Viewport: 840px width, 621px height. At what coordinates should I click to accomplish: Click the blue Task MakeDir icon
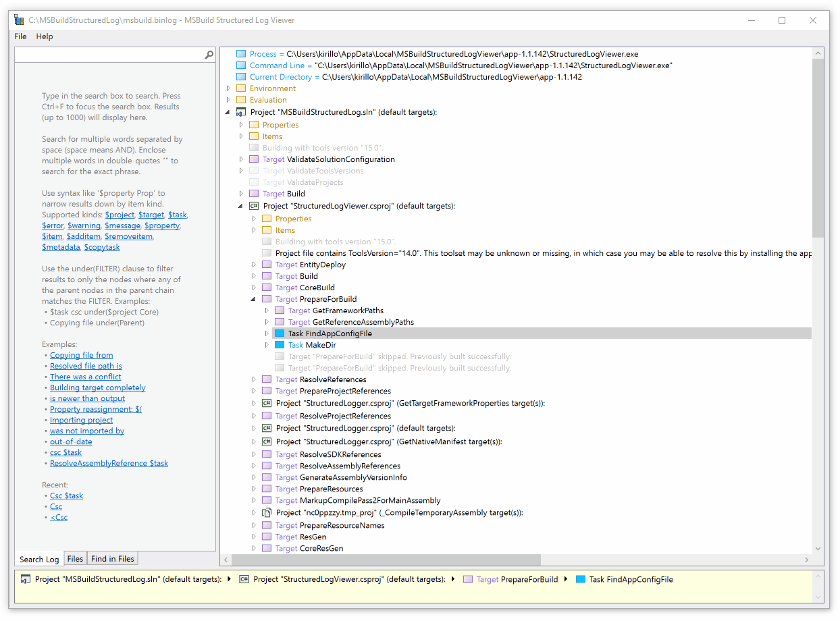280,345
